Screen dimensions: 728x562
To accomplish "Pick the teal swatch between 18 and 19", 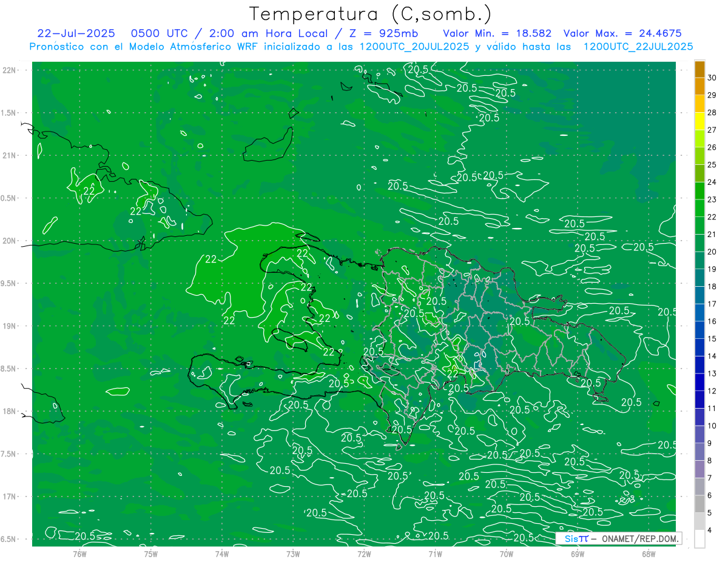I will (x=699, y=278).
